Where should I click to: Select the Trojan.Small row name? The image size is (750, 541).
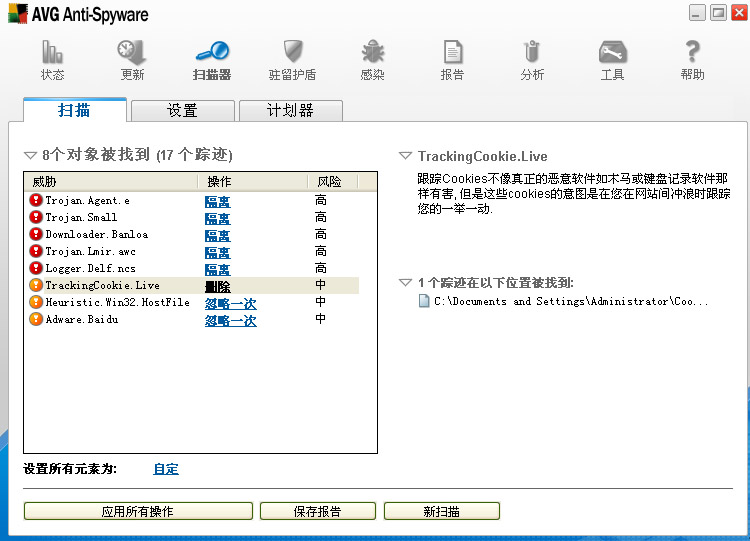coord(81,217)
